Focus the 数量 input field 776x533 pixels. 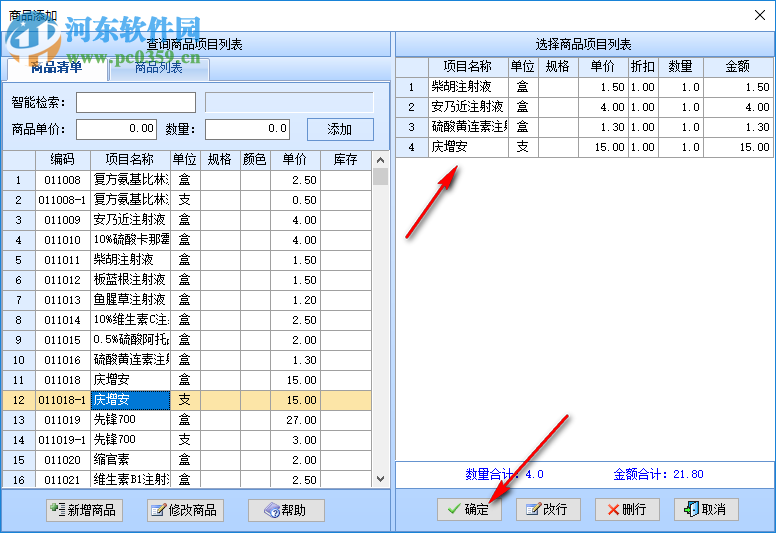(247, 129)
